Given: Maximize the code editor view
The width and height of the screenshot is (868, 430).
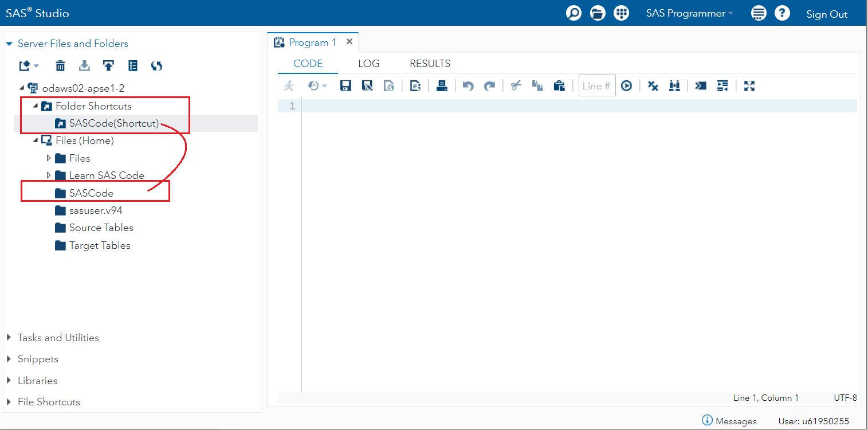Looking at the screenshot, I should pyautogui.click(x=749, y=85).
